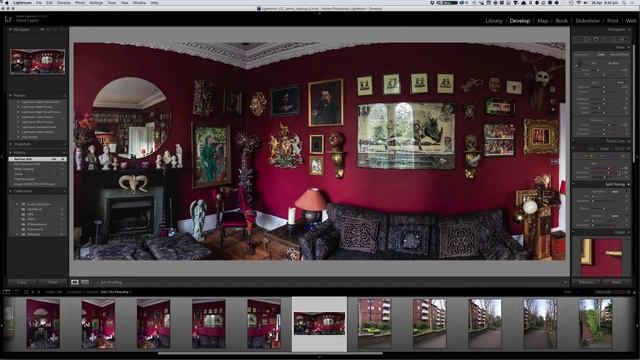Hide the right panel group via edge arrow

click(x=638, y=157)
